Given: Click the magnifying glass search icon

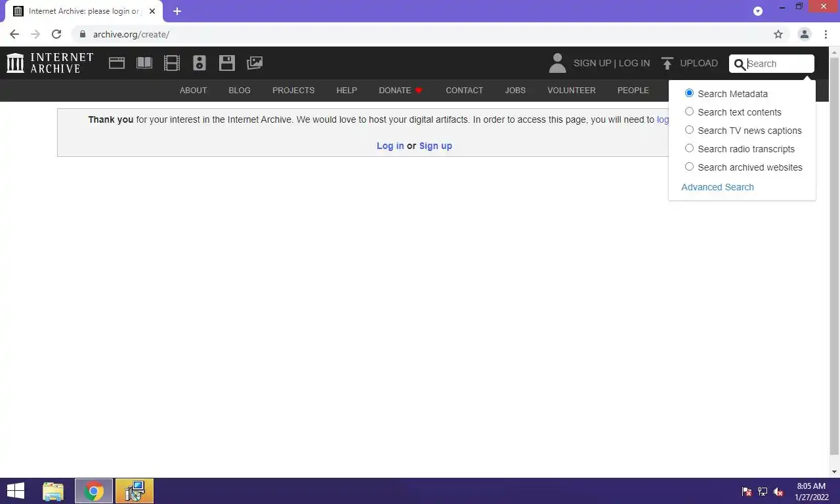Looking at the screenshot, I should [740, 64].
